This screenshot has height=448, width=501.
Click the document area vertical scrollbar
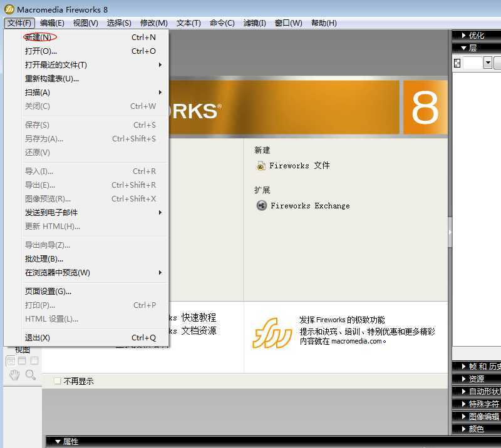pos(448,232)
